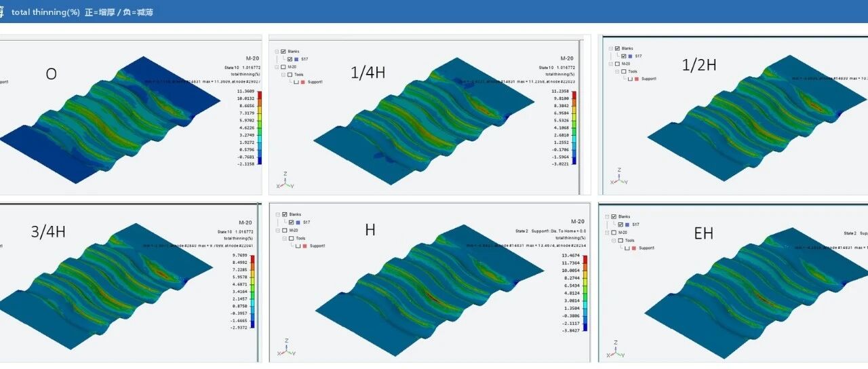The width and height of the screenshot is (868, 369).
Task: Collapse Tools tree node in 1/4H panel
Action: [283, 75]
